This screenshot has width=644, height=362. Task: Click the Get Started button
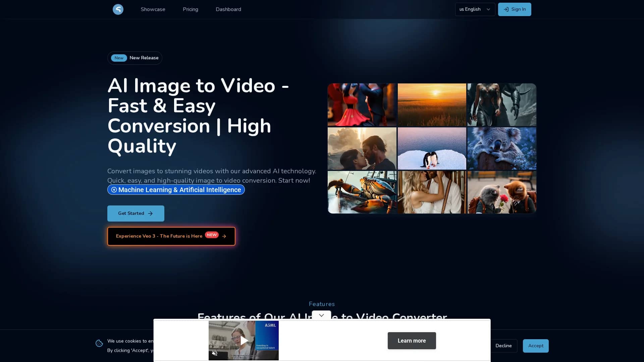point(136,214)
